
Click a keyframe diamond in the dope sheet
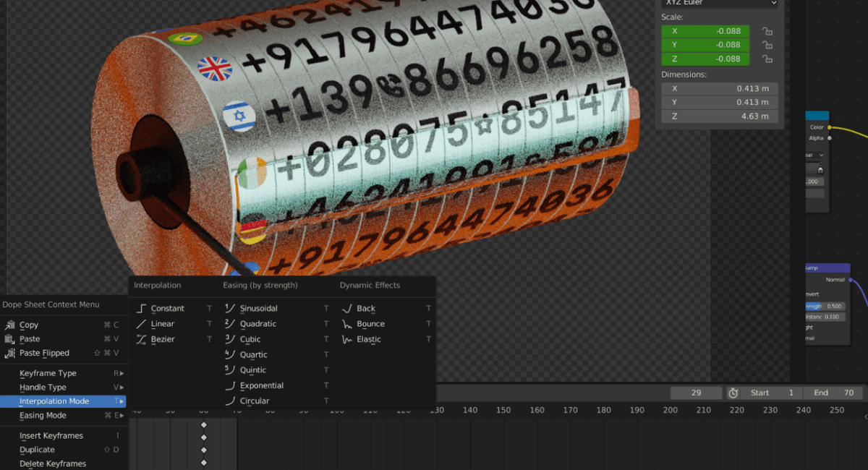click(x=203, y=425)
